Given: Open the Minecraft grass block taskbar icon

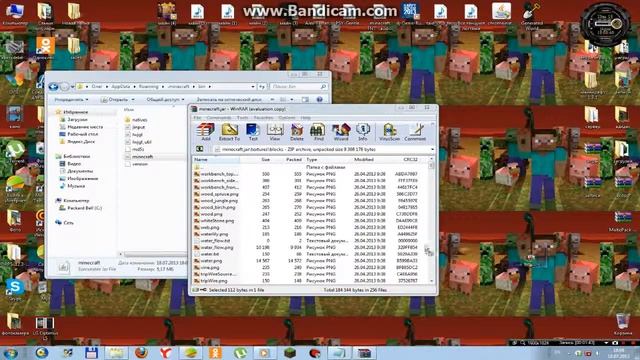Looking at the screenshot, I should (290, 353).
